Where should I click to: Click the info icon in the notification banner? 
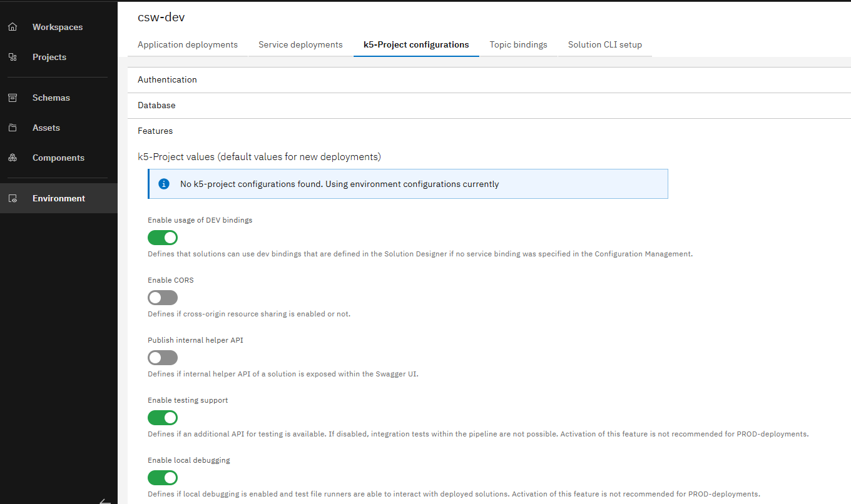click(x=163, y=183)
